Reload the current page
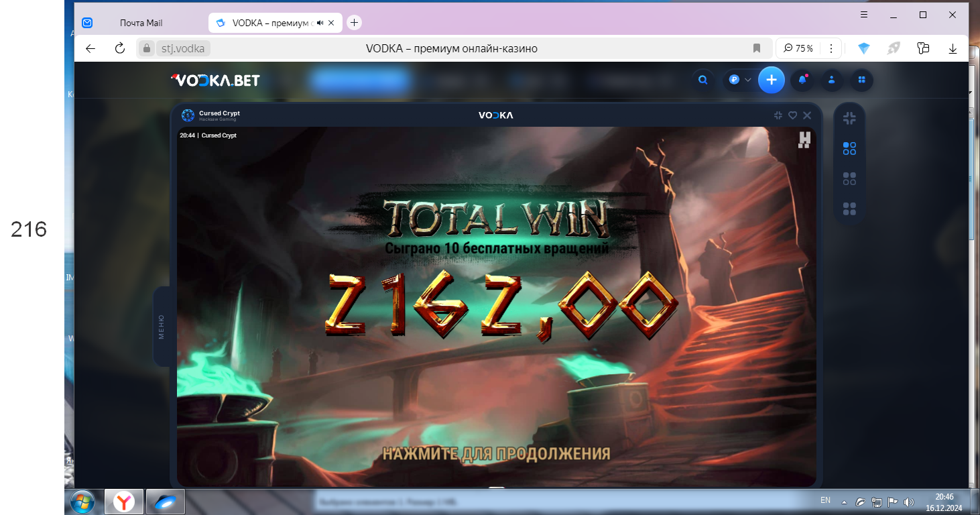The width and height of the screenshot is (980, 515). pyautogui.click(x=120, y=48)
